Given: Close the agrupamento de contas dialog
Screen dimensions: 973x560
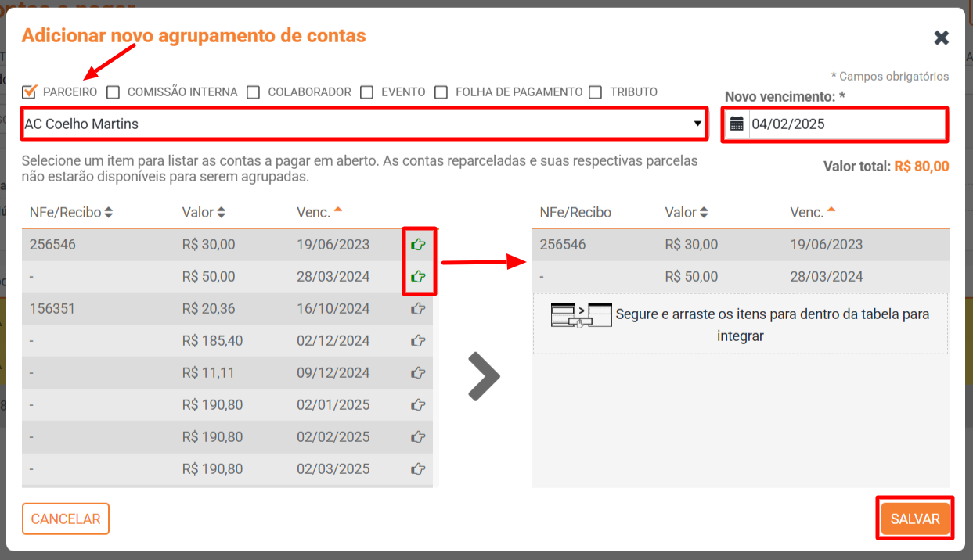Looking at the screenshot, I should (x=941, y=38).
